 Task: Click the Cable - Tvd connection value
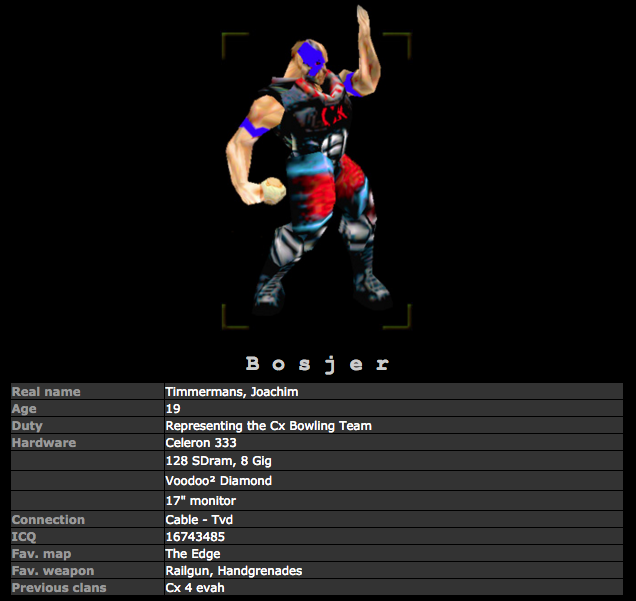coord(199,520)
